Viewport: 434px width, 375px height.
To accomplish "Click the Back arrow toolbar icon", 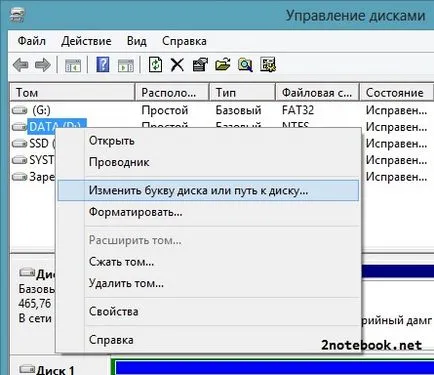I will point(21,65).
